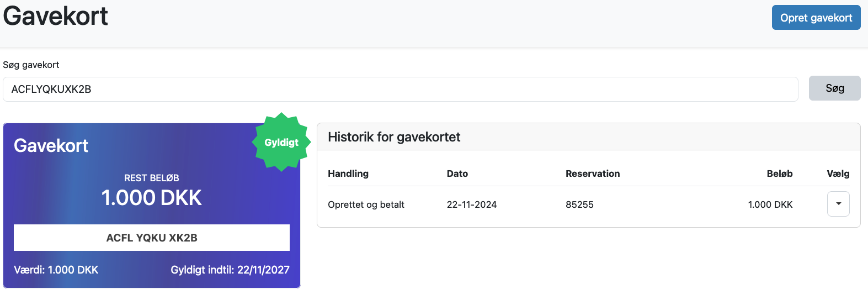Select the gift card code ACFL YQKU XK2B
868x294 pixels.
[x=152, y=238]
